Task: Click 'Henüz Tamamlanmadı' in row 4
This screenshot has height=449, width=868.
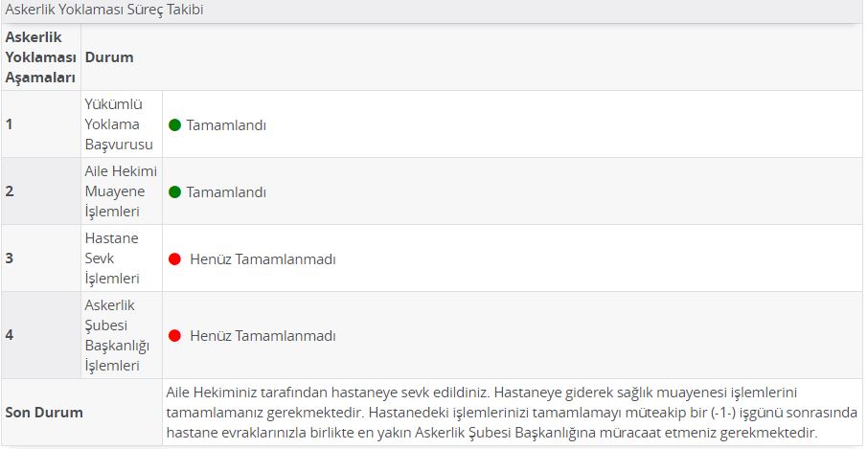Action: click(x=263, y=336)
